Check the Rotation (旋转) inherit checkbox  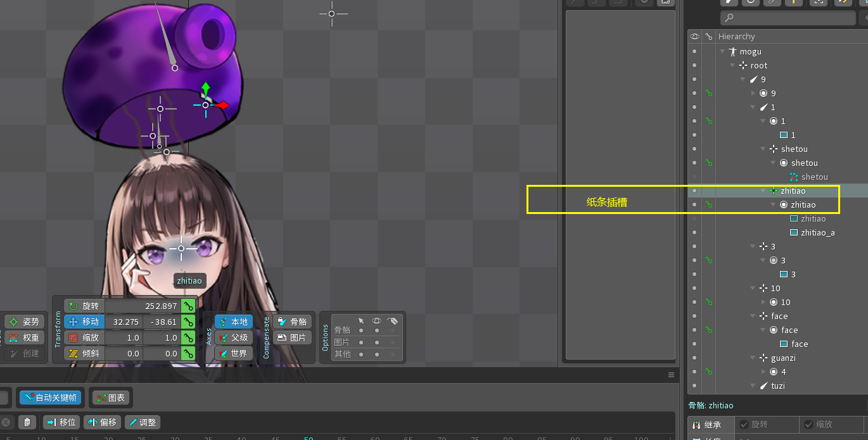tap(744, 424)
